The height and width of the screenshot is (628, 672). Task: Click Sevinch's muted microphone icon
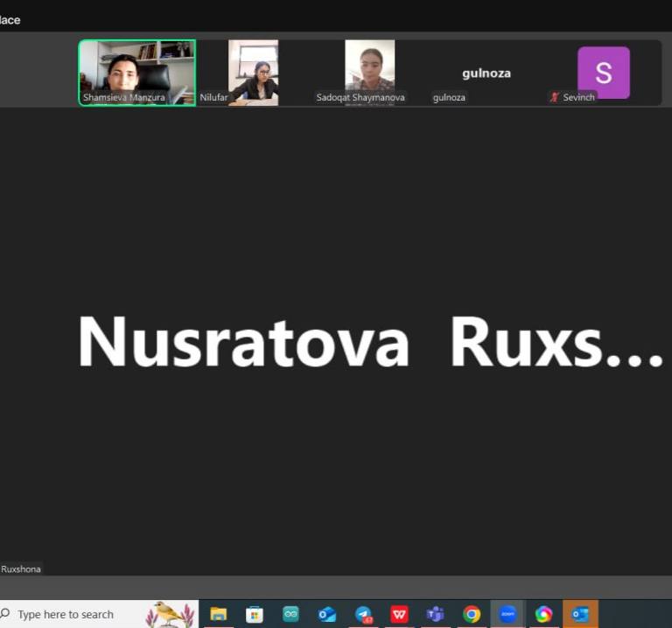pos(555,97)
